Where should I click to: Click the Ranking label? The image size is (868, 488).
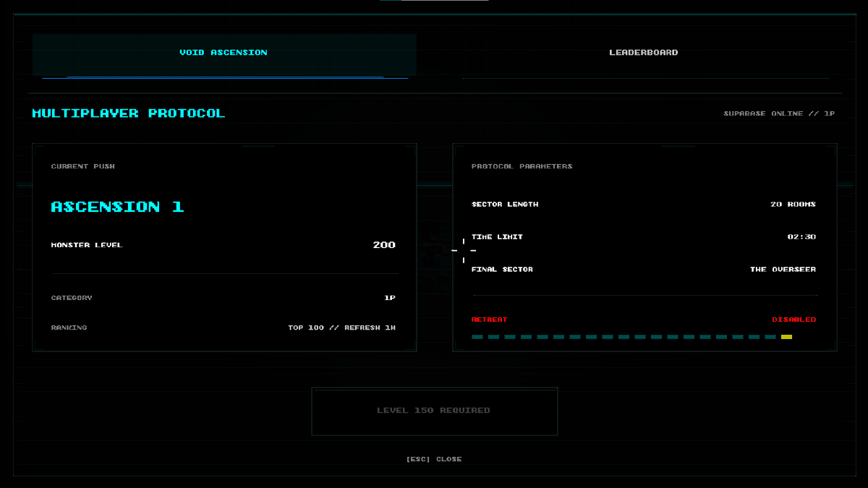69,328
